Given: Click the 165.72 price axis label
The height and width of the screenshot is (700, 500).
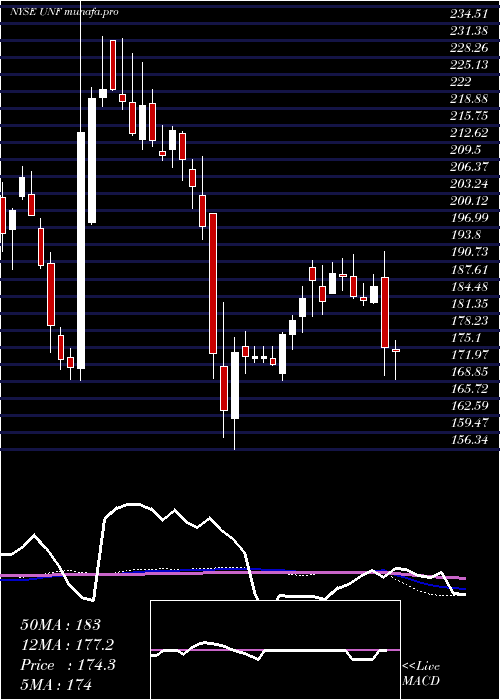Looking at the screenshot, I should click(468, 388).
